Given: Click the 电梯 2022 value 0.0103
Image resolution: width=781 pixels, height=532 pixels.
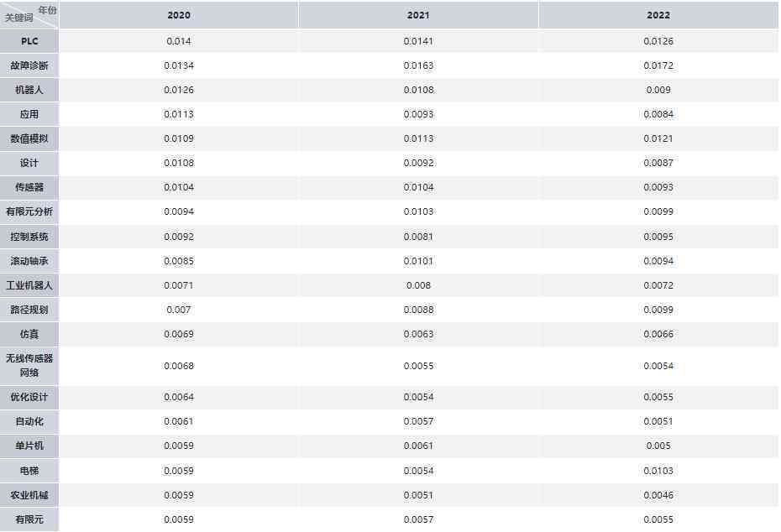Looking at the screenshot, I should [x=658, y=471].
